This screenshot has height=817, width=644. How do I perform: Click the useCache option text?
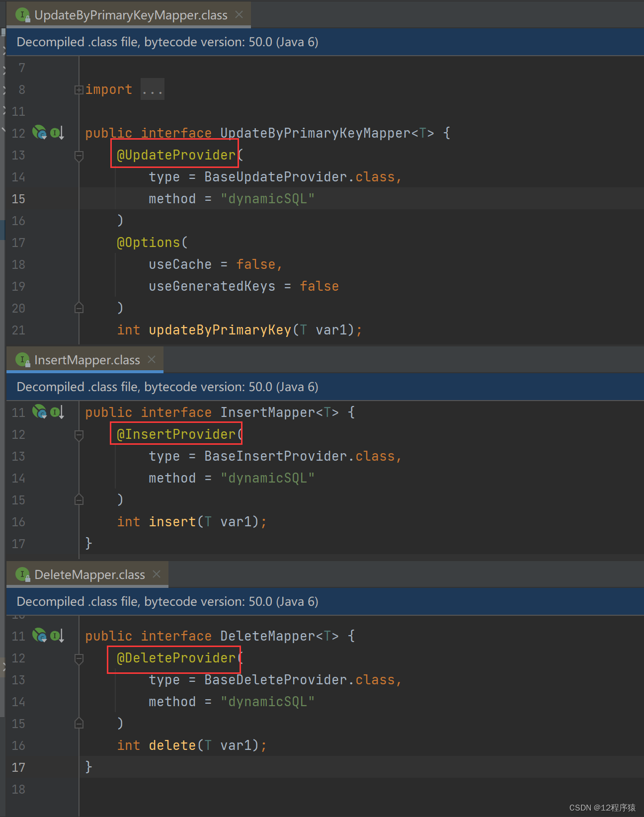pos(180,264)
